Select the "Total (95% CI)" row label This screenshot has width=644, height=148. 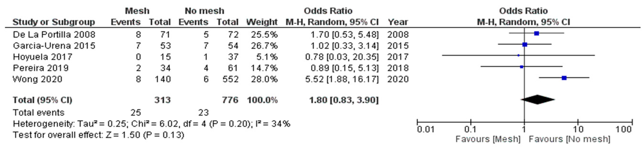click(x=43, y=100)
